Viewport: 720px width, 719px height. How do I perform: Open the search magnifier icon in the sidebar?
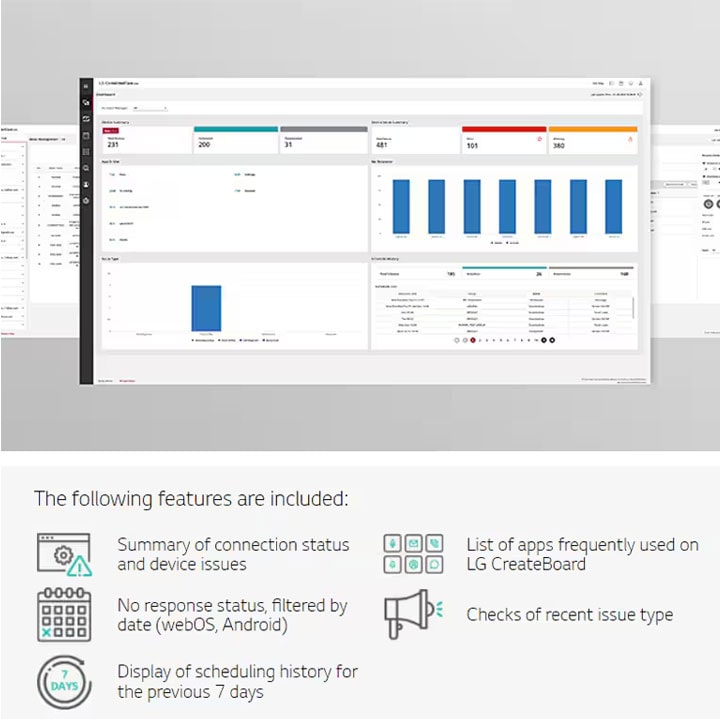tap(86, 168)
